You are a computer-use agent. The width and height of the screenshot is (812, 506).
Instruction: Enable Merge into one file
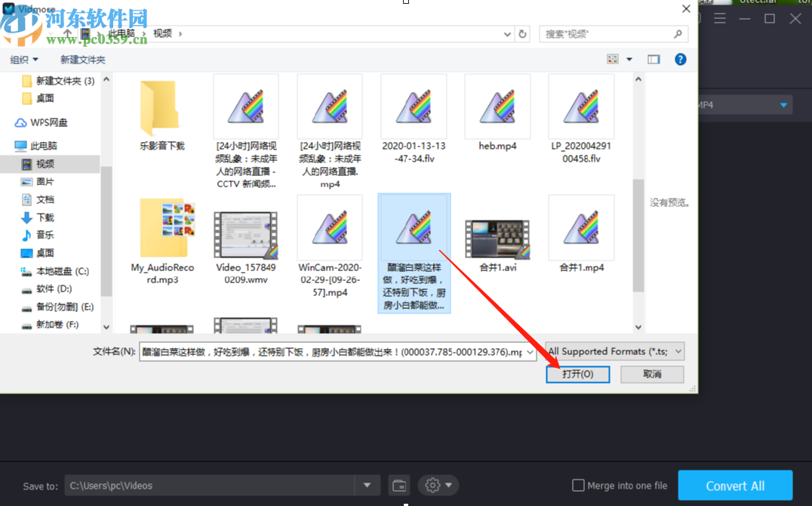point(580,486)
